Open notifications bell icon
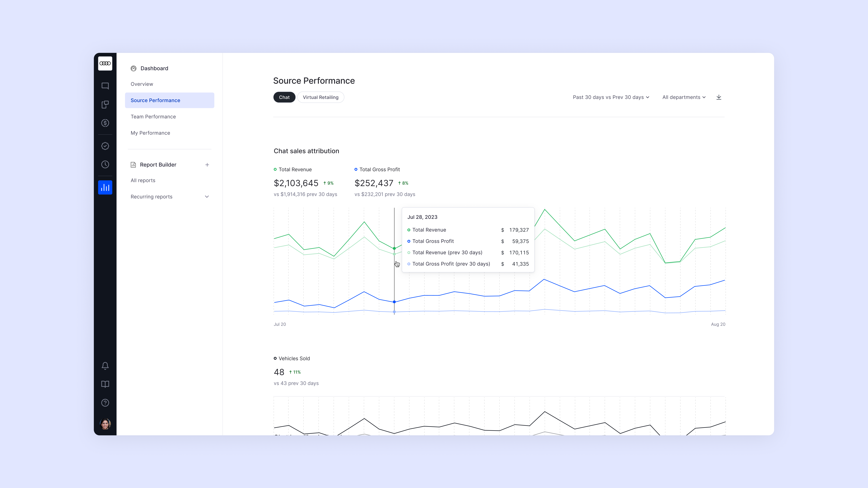The image size is (868, 488). (x=105, y=366)
